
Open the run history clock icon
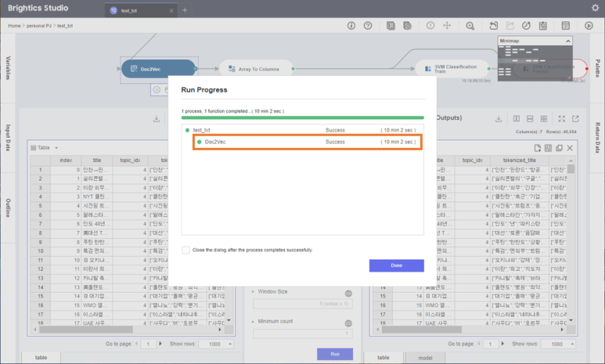526,26
